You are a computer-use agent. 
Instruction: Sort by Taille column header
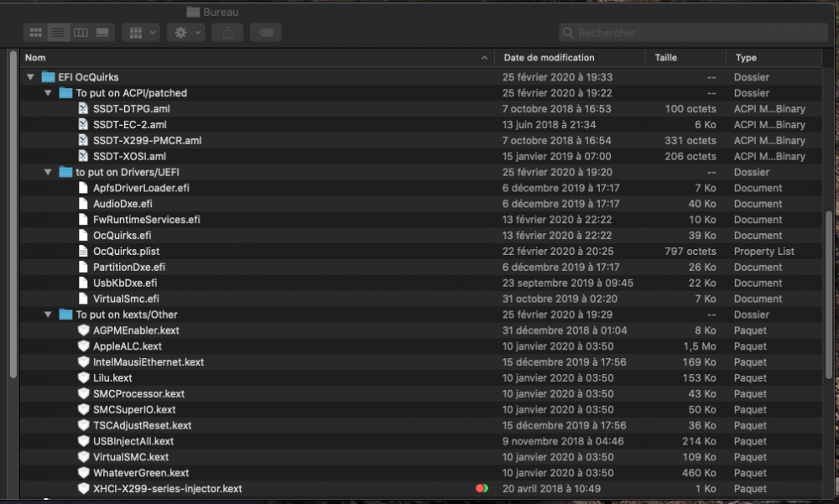click(665, 57)
